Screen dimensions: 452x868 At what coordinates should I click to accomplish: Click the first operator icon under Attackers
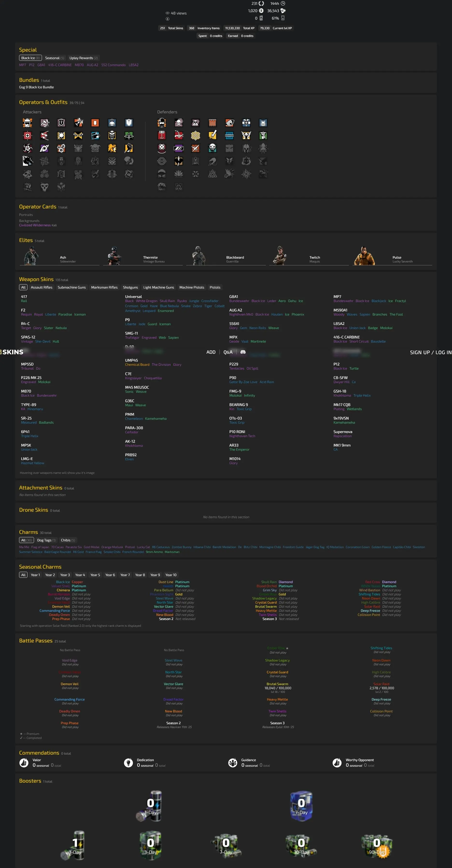click(x=28, y=123)
